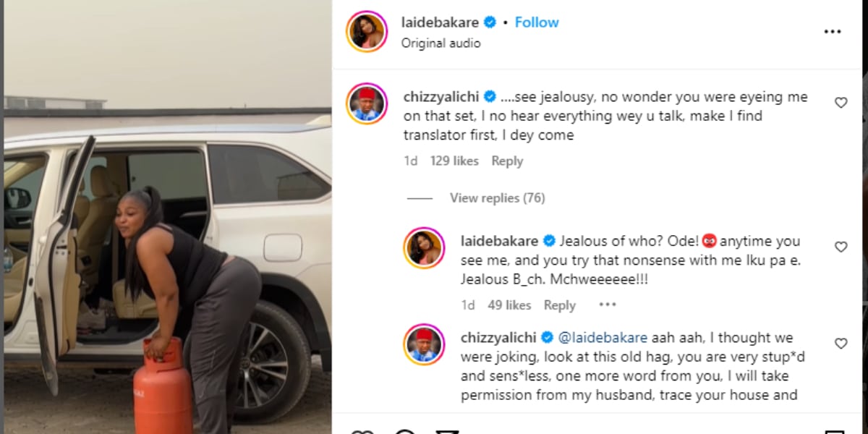This screenshot has width=868, height=434.
Task: Open post more options menu in header
Action: 833,32
